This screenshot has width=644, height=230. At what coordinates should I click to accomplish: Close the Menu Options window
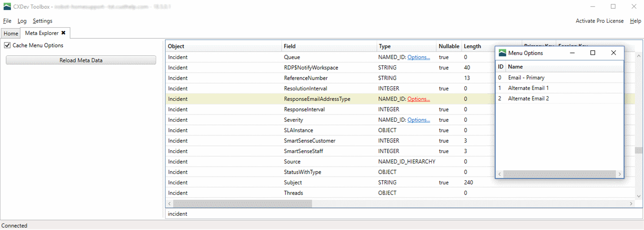(x=613, y=53)
